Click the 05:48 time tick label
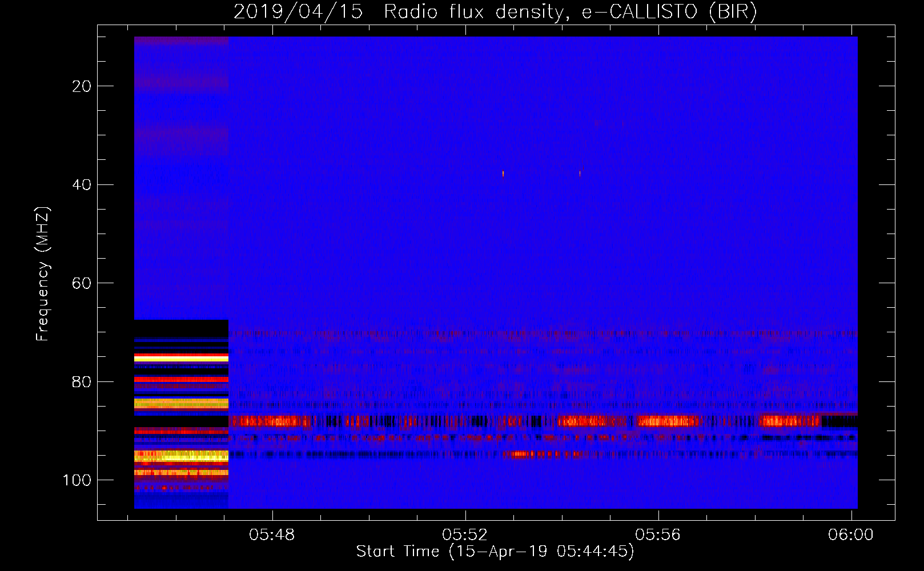This screenshot has width=924, height=571. (x=272, y=534)
